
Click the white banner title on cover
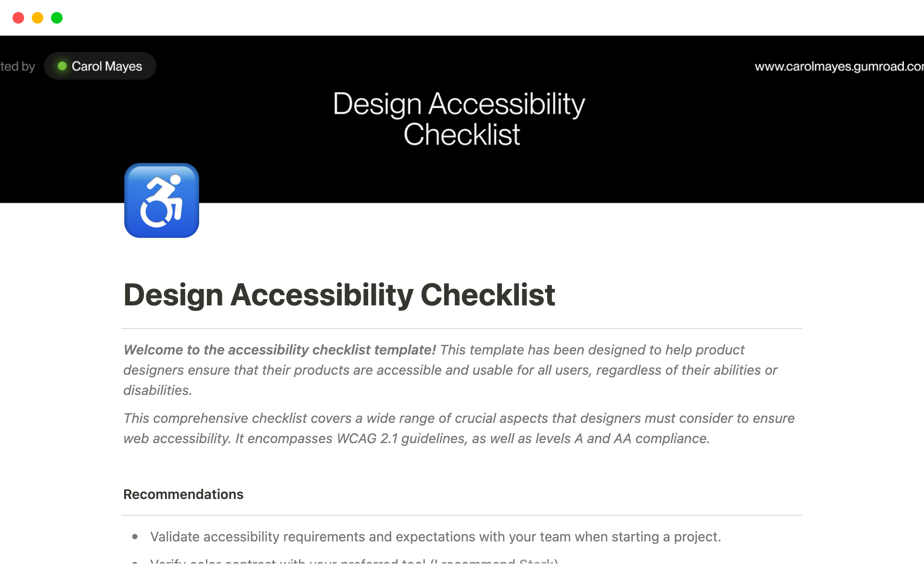[x=460, y=118]
